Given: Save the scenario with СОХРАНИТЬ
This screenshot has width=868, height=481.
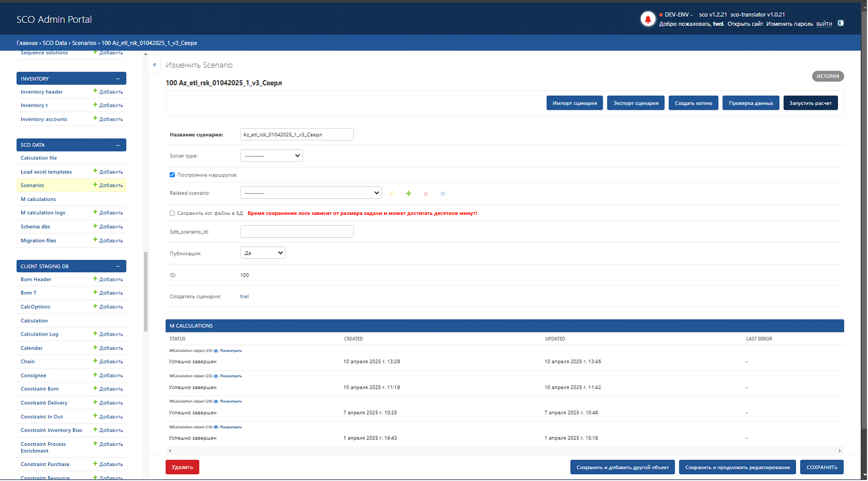Looking at the screenshot, I should [822, 467].
